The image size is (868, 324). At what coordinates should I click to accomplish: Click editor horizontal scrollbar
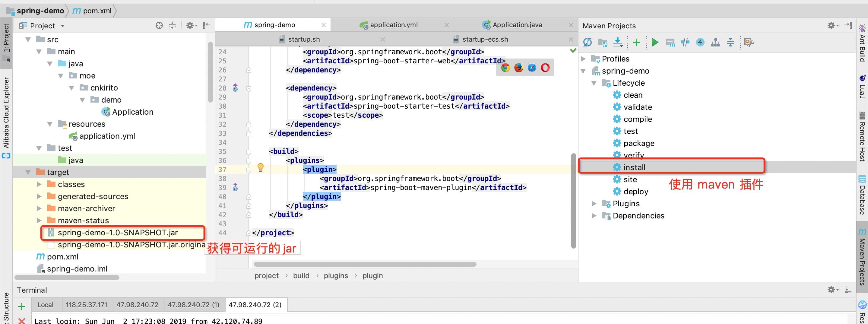click(x=365, y=264)
